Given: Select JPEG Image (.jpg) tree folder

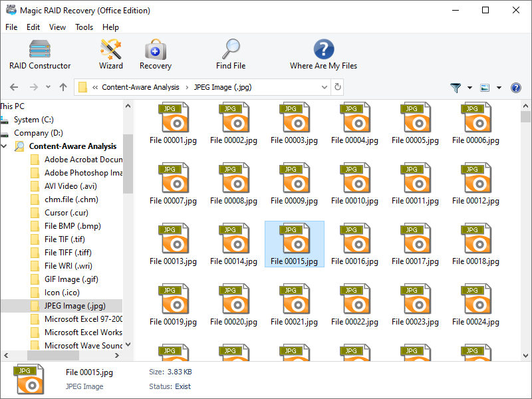Looking at the screenshot, I should click(x=61, y=306).
